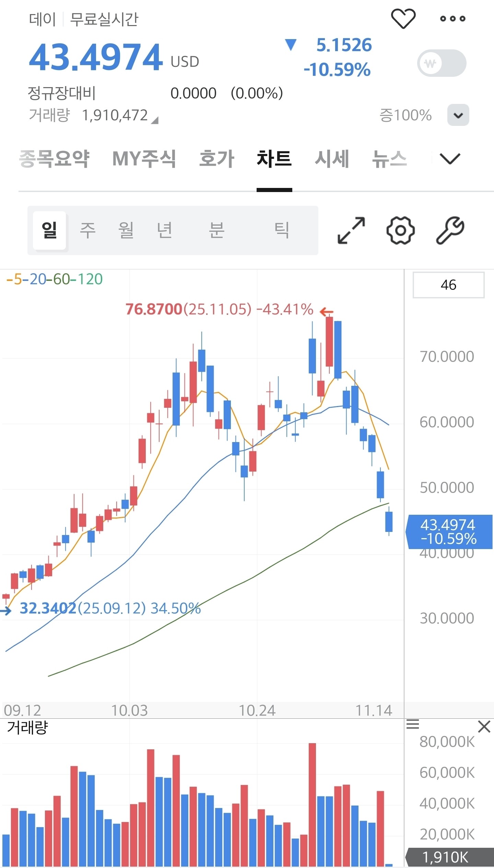This screenshot has width=494, height=868.
Task: Expand more tabs with chevron after 뉴스
Action: [x=450, y=159]
